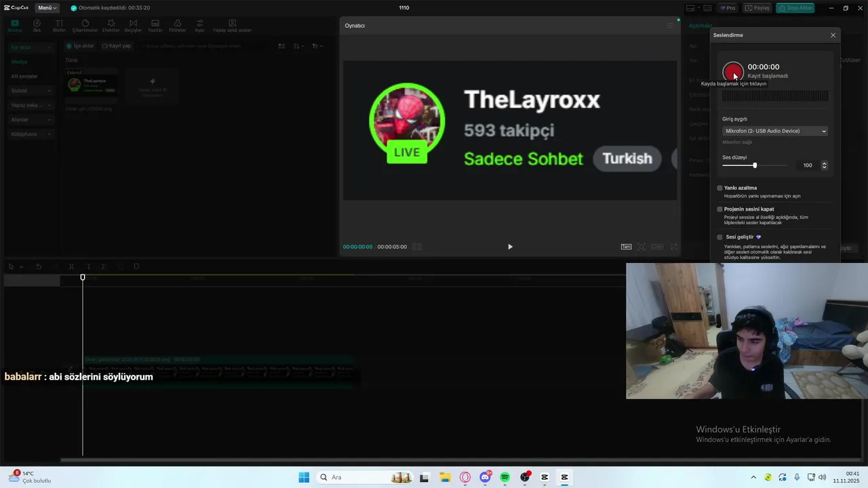Play the preview in the Oynatıcı
This screenshot has height=488, width=868.
pos(510,247)
